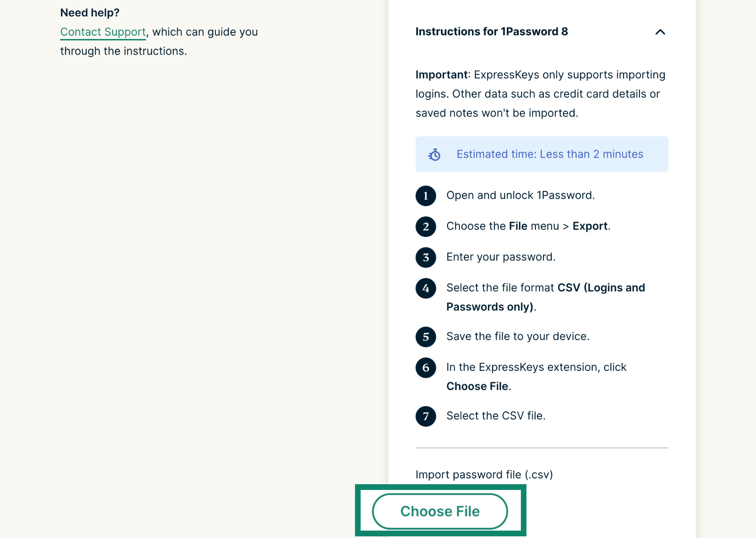756x538 pixels.
Task: Click the Need help? heading
Action: pos(89,13)
